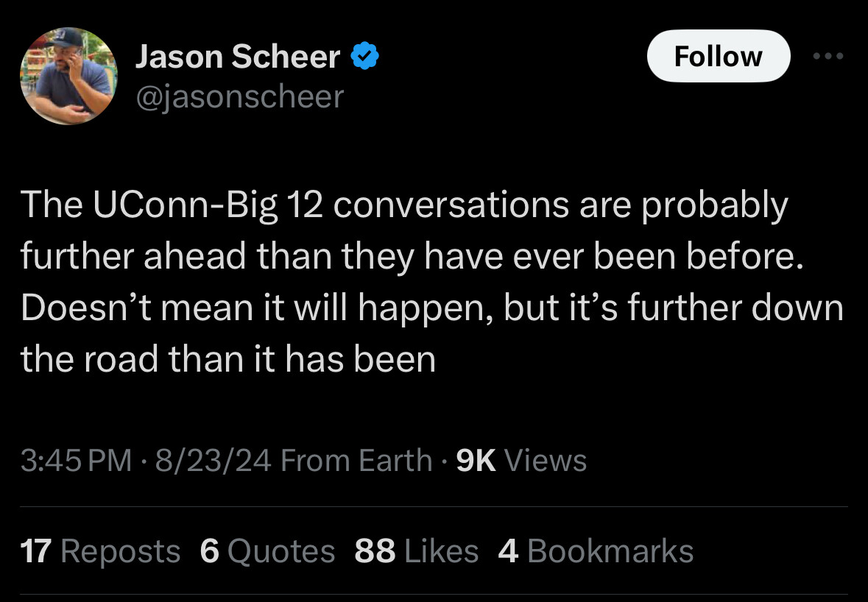Open the 6 Quotes list
Viewport: 868px width, 602px height.
(x=267, y=551)
